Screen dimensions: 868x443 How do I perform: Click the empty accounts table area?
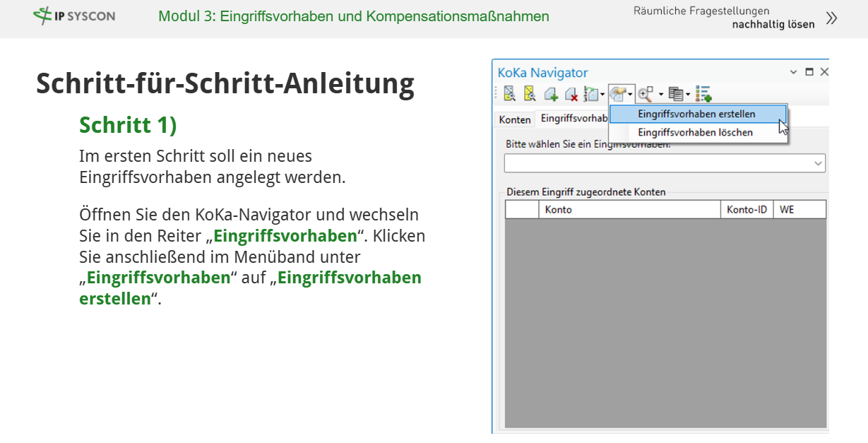[x=665, y=323]
